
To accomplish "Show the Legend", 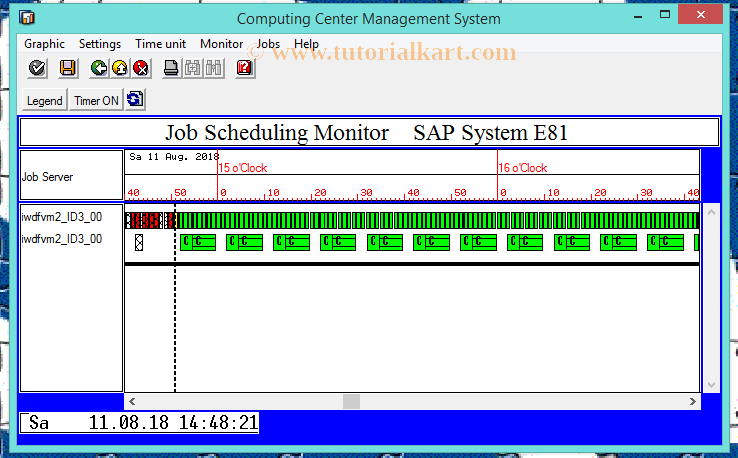I will tap(45, 100).
